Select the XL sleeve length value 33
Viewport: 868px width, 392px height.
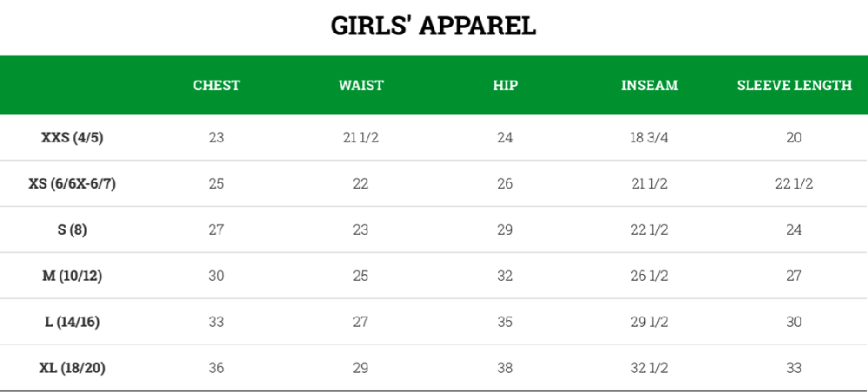pos(794,368)
